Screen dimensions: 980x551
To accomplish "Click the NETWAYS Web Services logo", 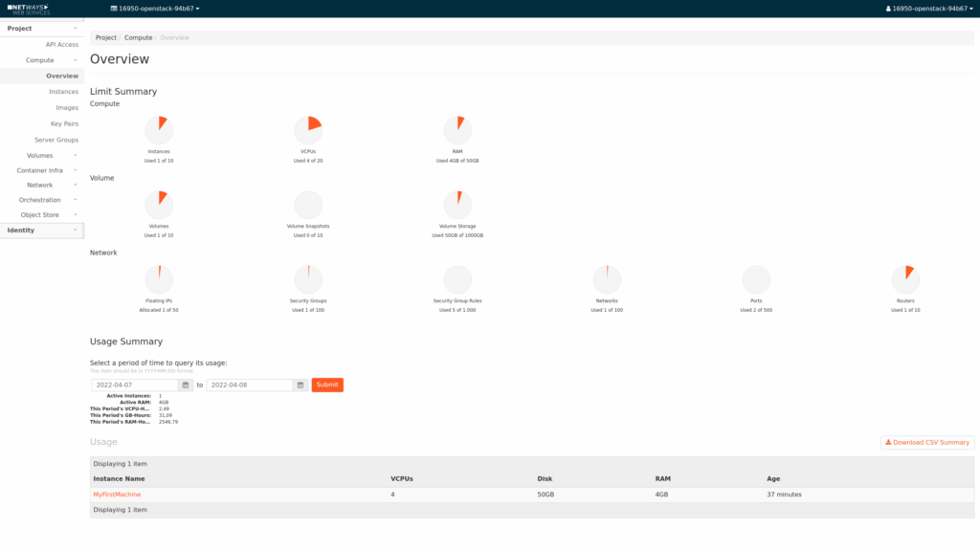I will pyautogui.click(x=29, y=9).
